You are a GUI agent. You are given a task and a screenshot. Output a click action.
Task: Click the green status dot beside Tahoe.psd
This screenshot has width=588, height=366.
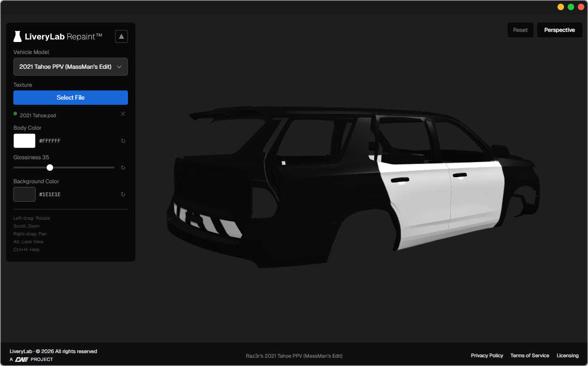tap(15, 113)
